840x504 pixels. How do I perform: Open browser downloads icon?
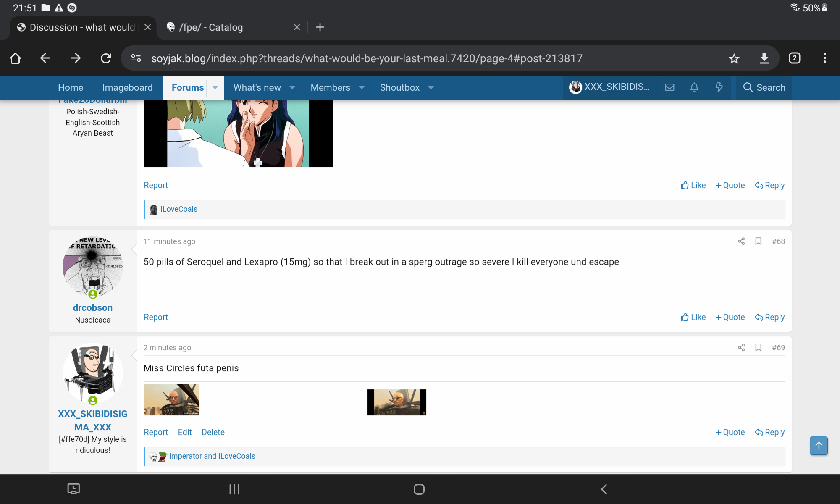(x=764, y=58)
